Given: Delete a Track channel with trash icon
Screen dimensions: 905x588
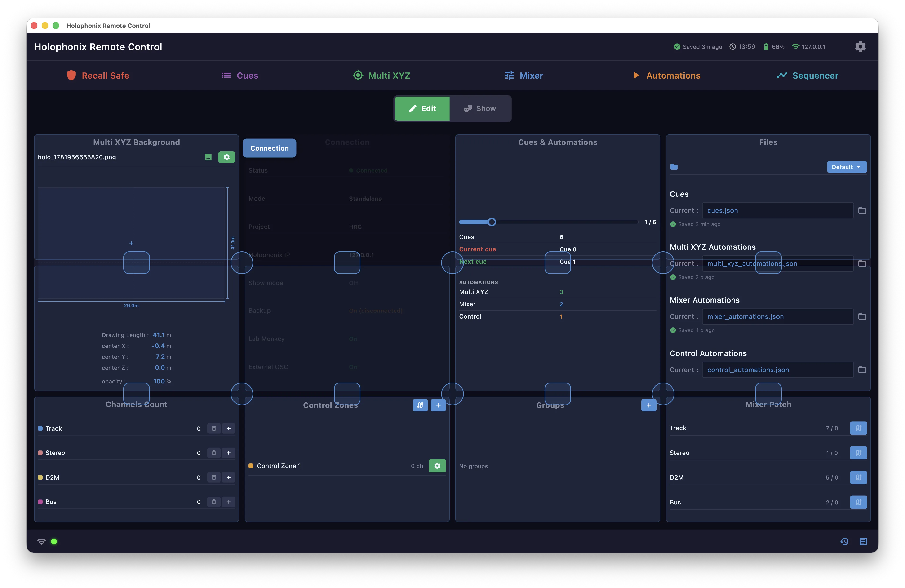Looking at the screenshot, I should [214, 428].
